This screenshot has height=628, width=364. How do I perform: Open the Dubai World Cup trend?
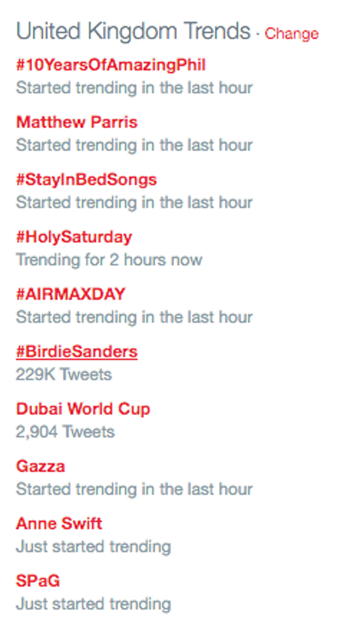point(83,409)
